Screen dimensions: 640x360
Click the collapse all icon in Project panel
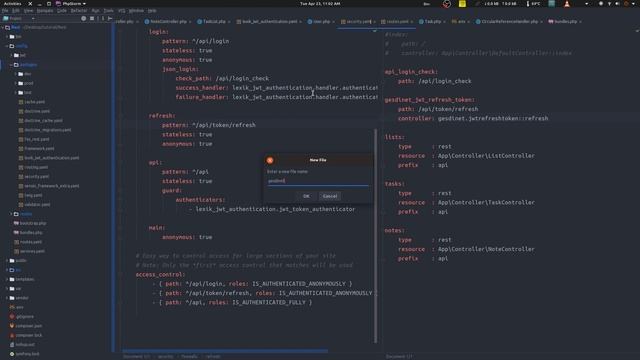[x=92, y=18]
